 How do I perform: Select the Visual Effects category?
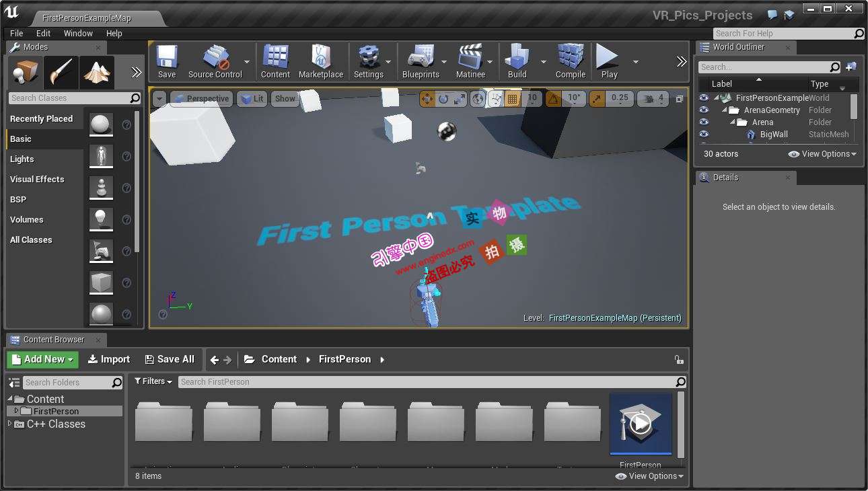[37, 179]
